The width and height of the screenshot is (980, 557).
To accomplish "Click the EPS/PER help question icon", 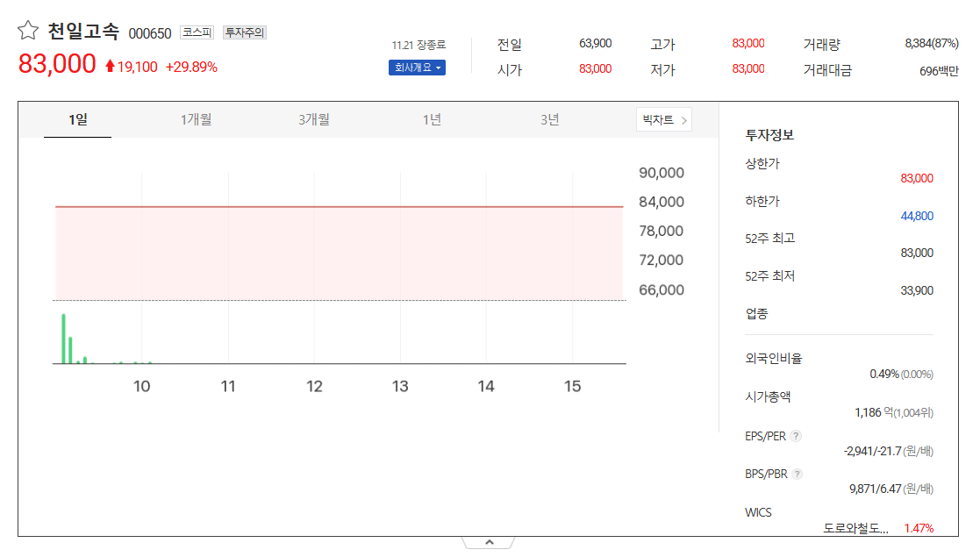I will pos(796,436).
